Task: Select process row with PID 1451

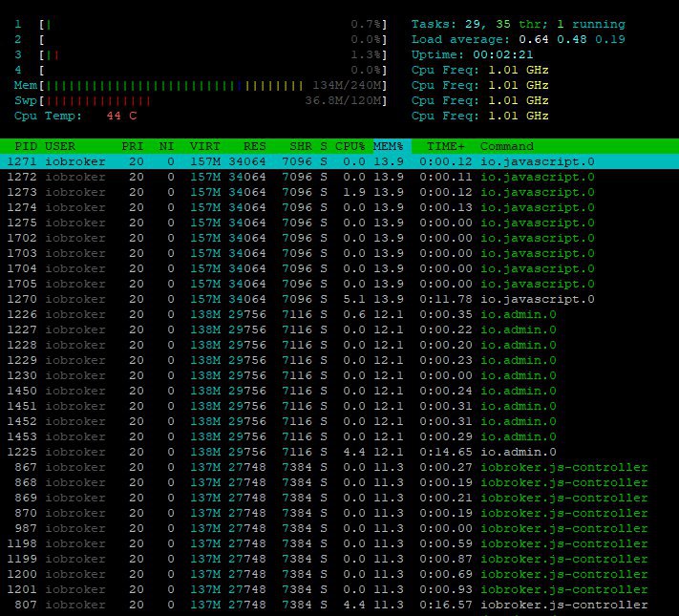Action: [x=340, y=406]
